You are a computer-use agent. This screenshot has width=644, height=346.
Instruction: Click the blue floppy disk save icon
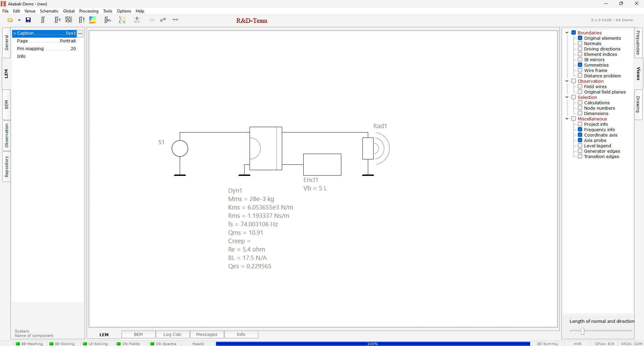tap(28, 20)
